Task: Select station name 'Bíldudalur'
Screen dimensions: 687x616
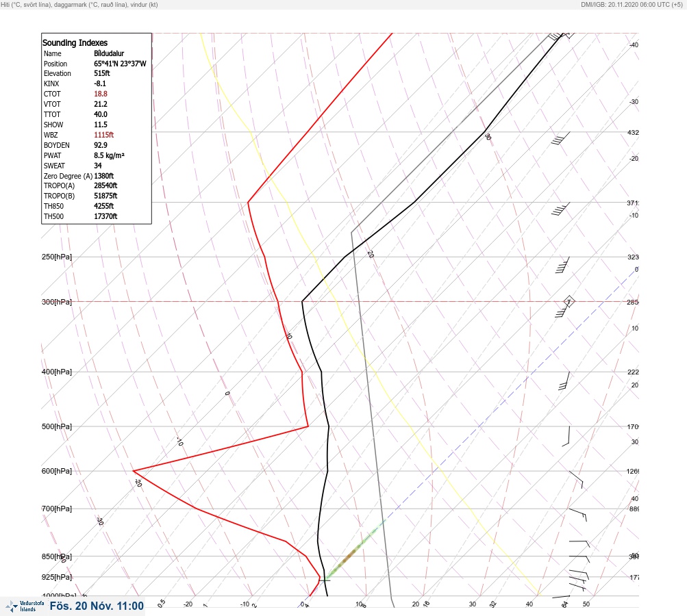Action: click(109, 53)
